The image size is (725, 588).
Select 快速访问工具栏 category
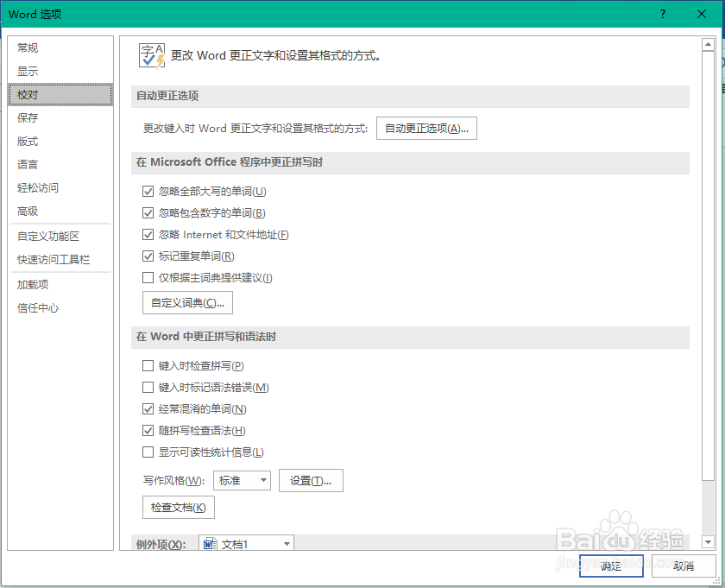[x=60, y=260]
